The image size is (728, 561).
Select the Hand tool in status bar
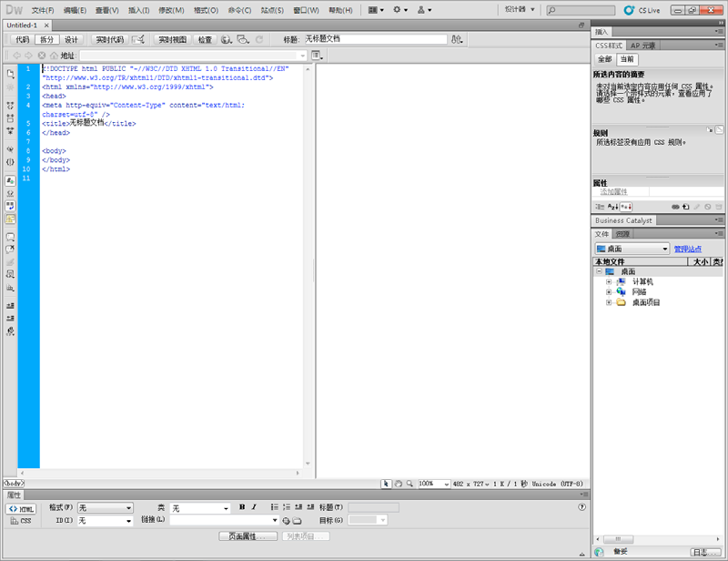point(399,484)
